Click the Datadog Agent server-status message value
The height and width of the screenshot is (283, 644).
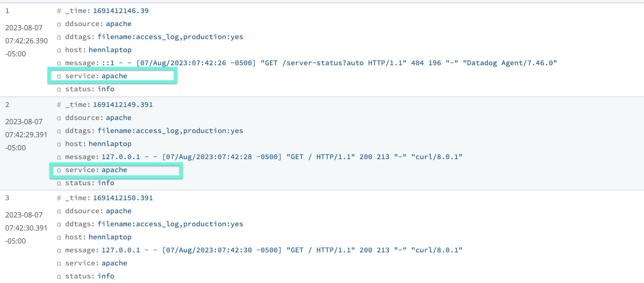(x=329, y=63)
